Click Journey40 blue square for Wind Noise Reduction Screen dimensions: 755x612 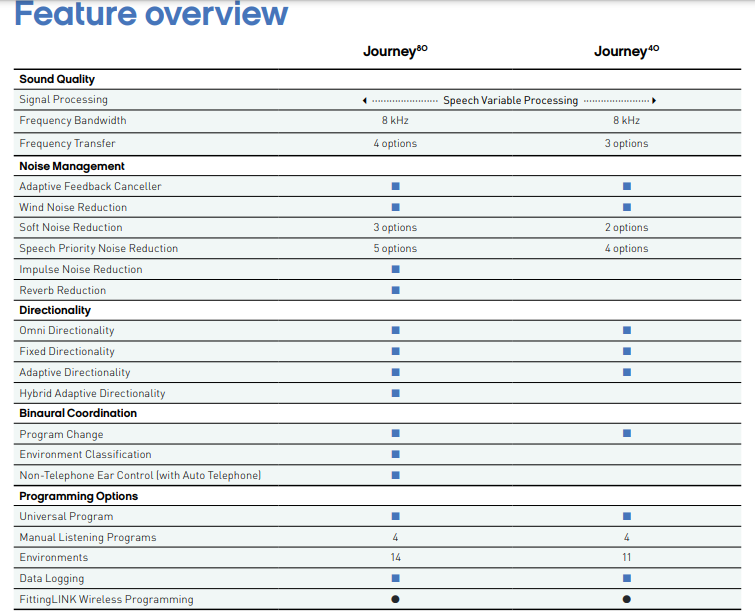coord(627,207)
